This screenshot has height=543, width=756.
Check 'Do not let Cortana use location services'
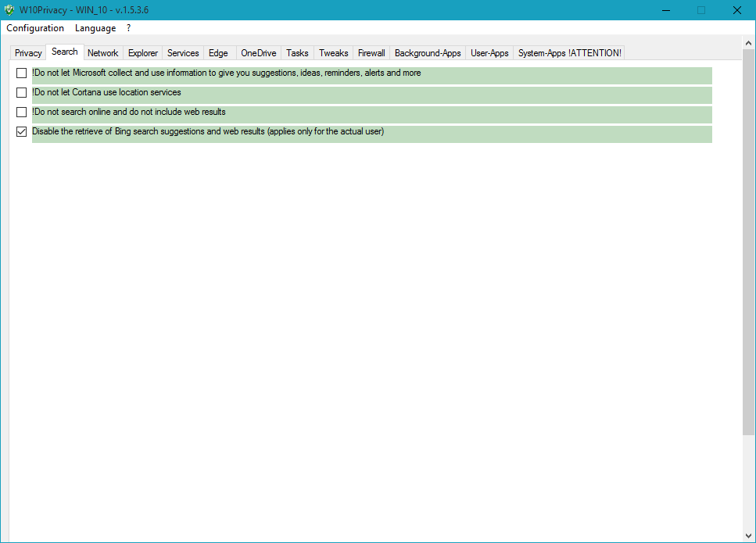point(21,92)
